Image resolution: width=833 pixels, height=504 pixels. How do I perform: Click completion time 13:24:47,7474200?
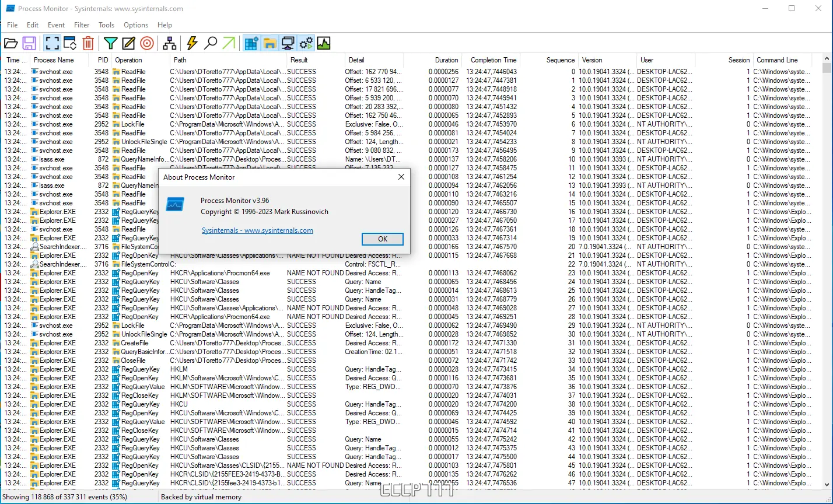point(491,404)
